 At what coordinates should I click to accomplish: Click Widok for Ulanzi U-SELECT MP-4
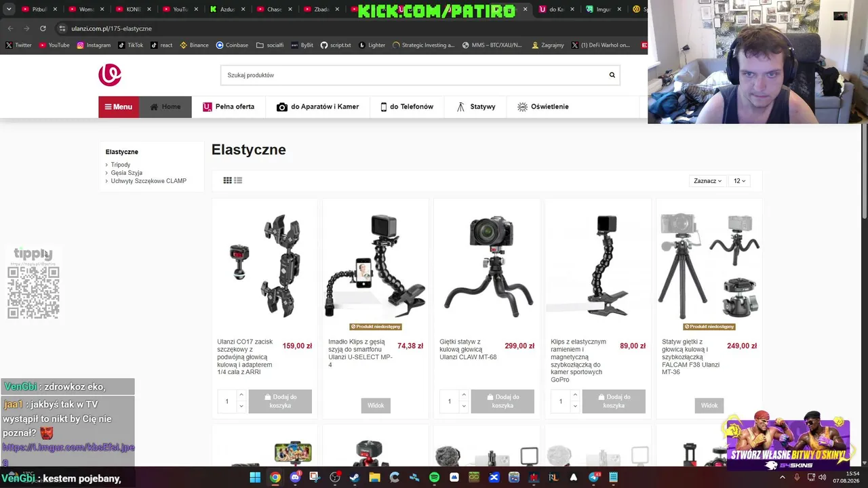[376, 405]
